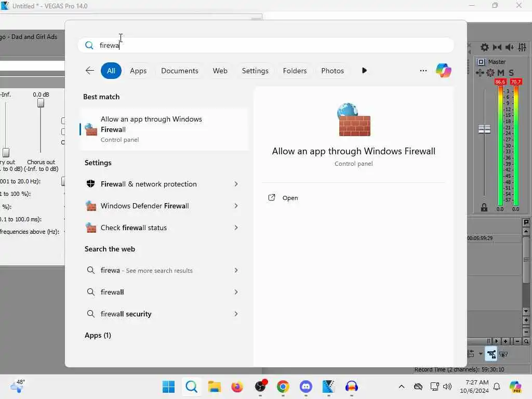Screen dimensions: 532x399
Task: Click the search text field containing firewa
Action: pyautogui.click(x=266, y=45)
